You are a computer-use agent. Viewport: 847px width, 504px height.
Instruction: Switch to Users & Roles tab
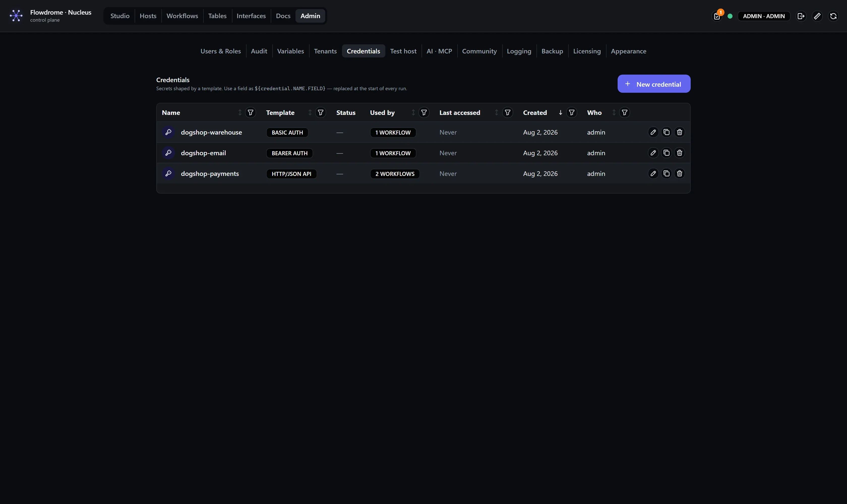point(221,51)
